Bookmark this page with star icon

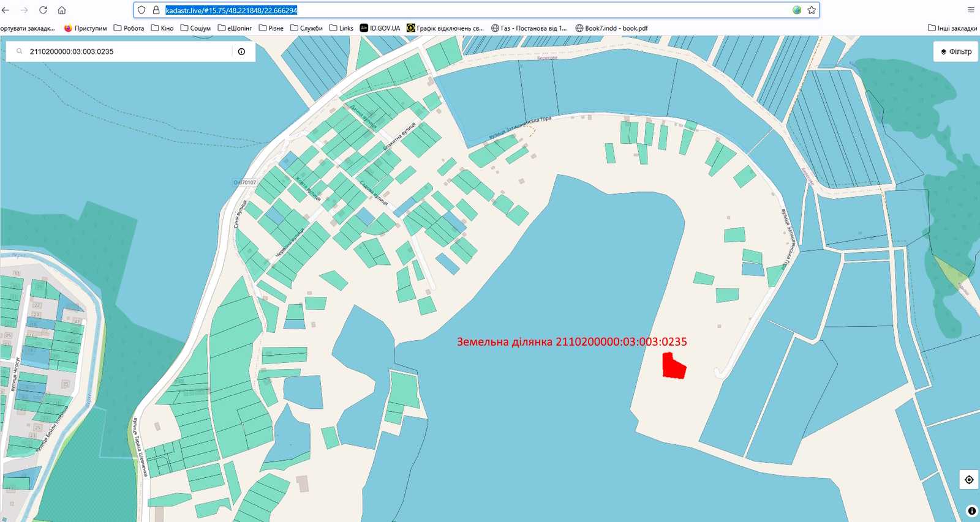[x=812, y=10]
